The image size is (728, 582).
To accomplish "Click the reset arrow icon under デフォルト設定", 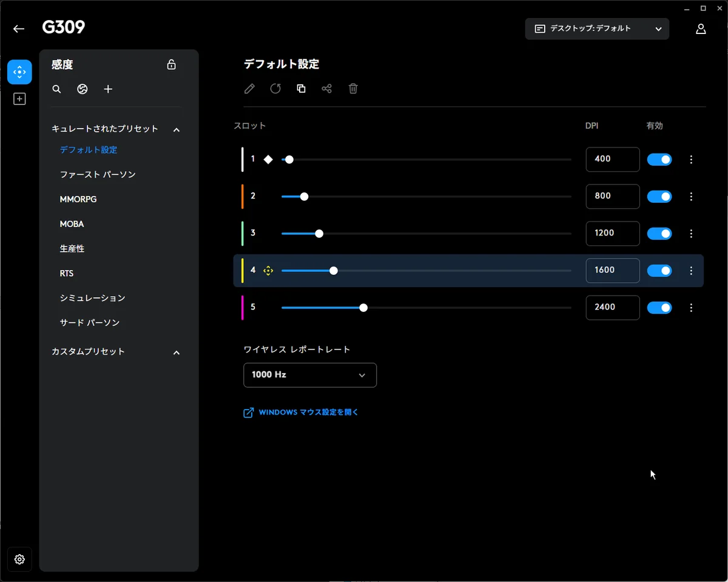I will click(275, 89).
